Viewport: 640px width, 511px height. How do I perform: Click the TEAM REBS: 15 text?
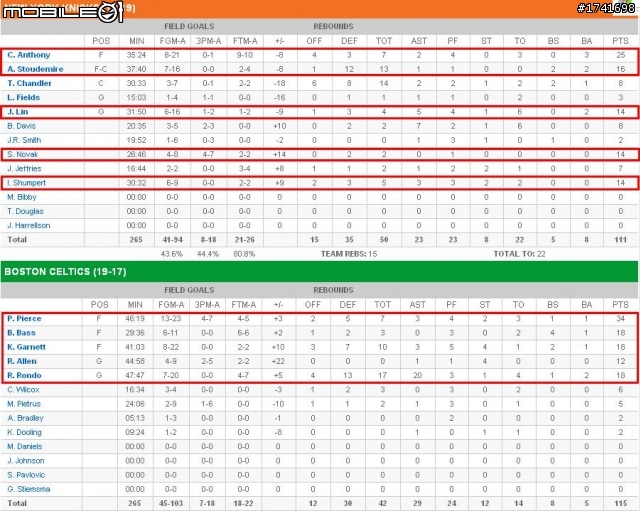(x=349, y=254)
